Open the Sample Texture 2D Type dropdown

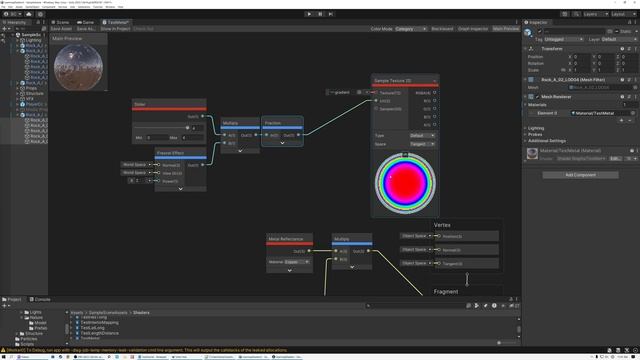point(422,136)
